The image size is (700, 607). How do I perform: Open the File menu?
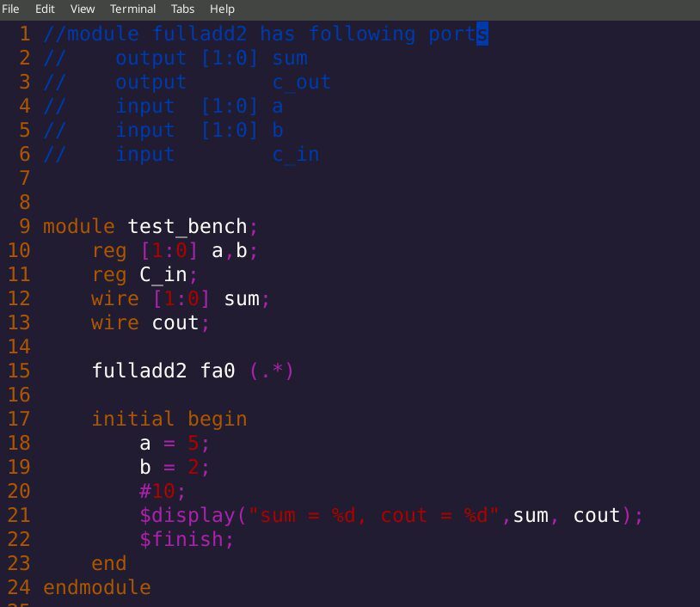point(10,9)
